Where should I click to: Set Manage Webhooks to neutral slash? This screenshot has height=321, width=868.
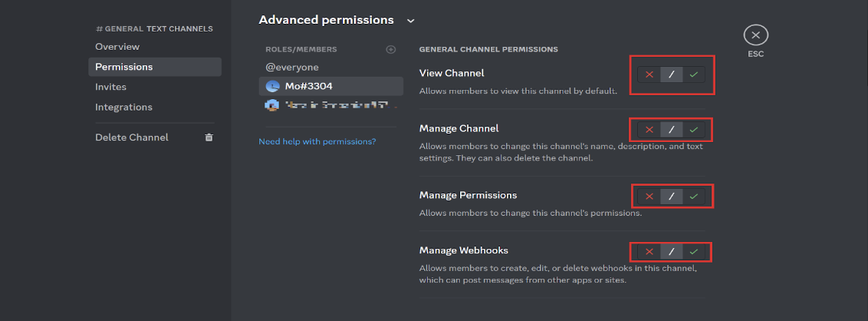point(672,251)
